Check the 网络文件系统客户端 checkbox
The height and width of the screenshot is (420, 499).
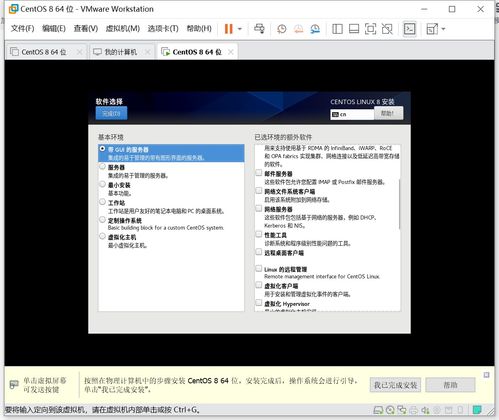click(x=259, y=190)
